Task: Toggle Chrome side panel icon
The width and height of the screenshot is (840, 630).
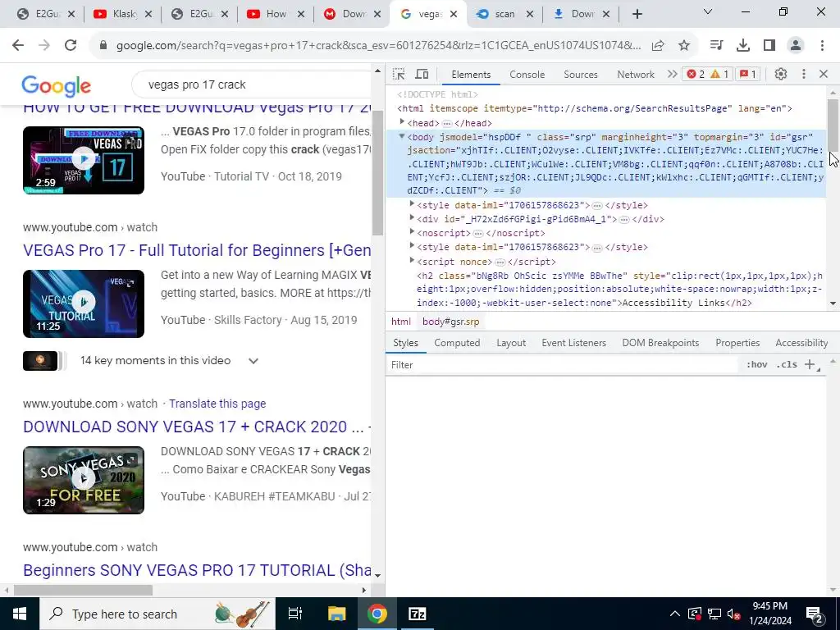Action: [769, 46]
